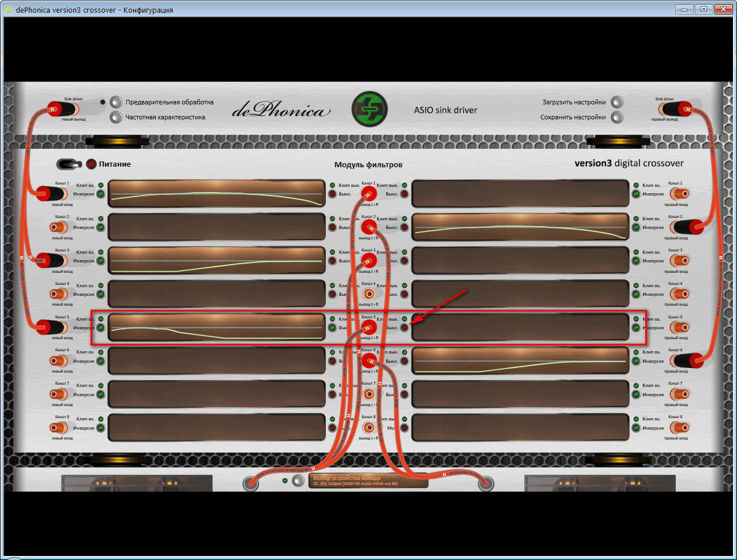Toggle Инверсия for left Канал 1
Viewport: 737px width, 560px height.
(x=101, y=194)
